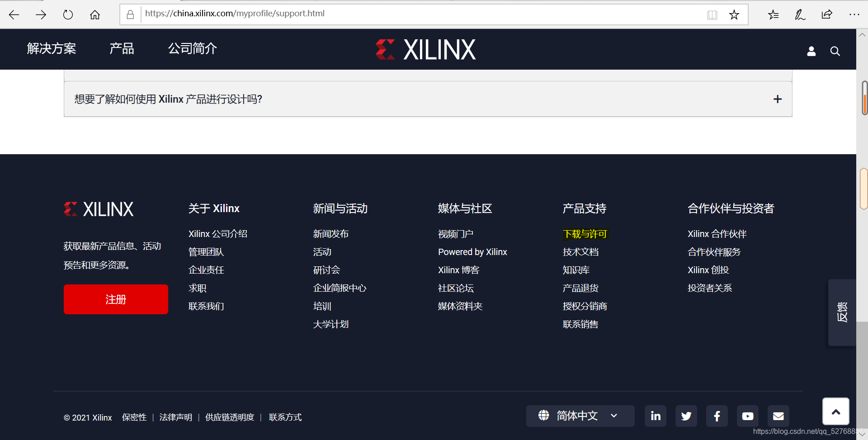Viewport: 868px width, 440px height.
Task: Open Xilinx 合作伙伴 link
Action: coord(717,234)
